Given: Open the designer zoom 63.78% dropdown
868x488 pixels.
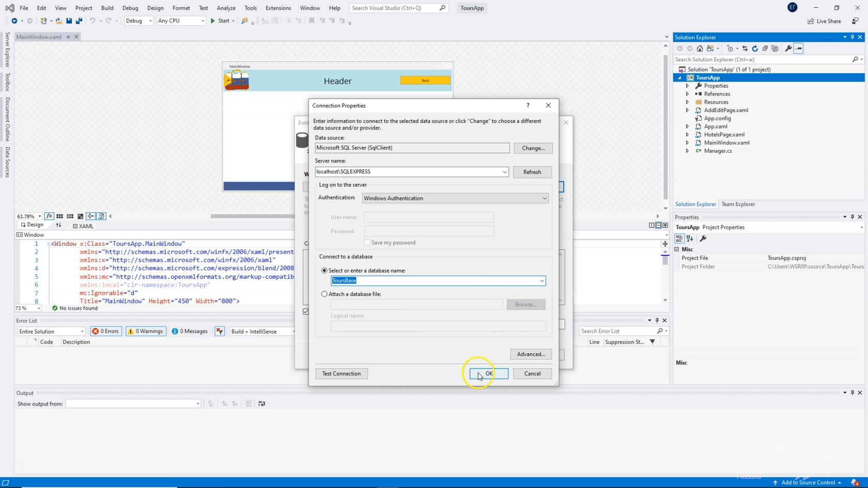Looking at the screenshot, I should (x=39, y=216).
